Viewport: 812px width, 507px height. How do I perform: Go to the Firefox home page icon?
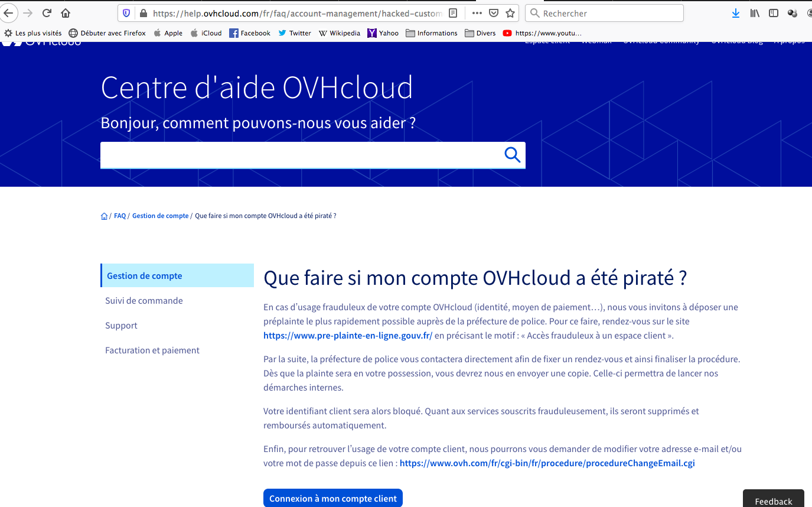click(66, 13)
